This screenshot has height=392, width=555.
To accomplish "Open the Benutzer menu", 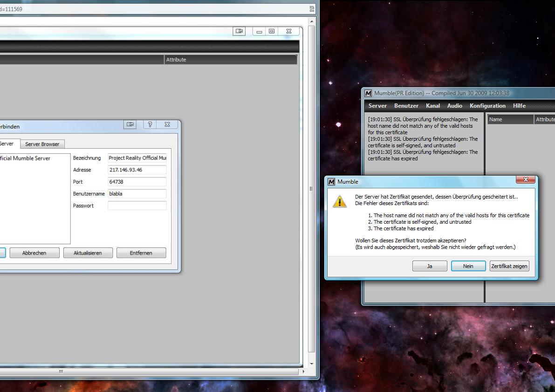I will (406, 105).
